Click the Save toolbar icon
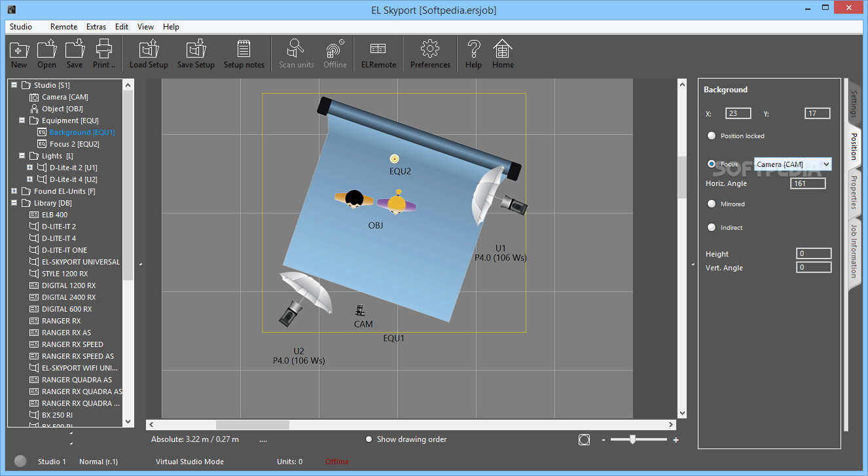The height and width of the screenshot is (476, 868). pyautogui.click(x=75, y=54)
